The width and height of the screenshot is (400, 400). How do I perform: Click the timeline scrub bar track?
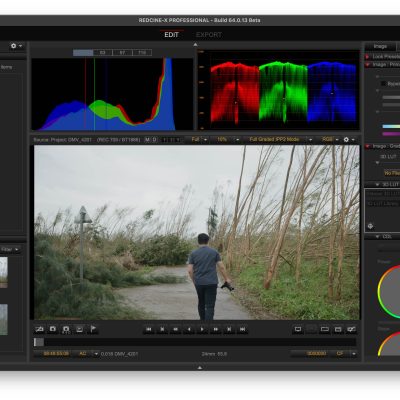point(195,342)
